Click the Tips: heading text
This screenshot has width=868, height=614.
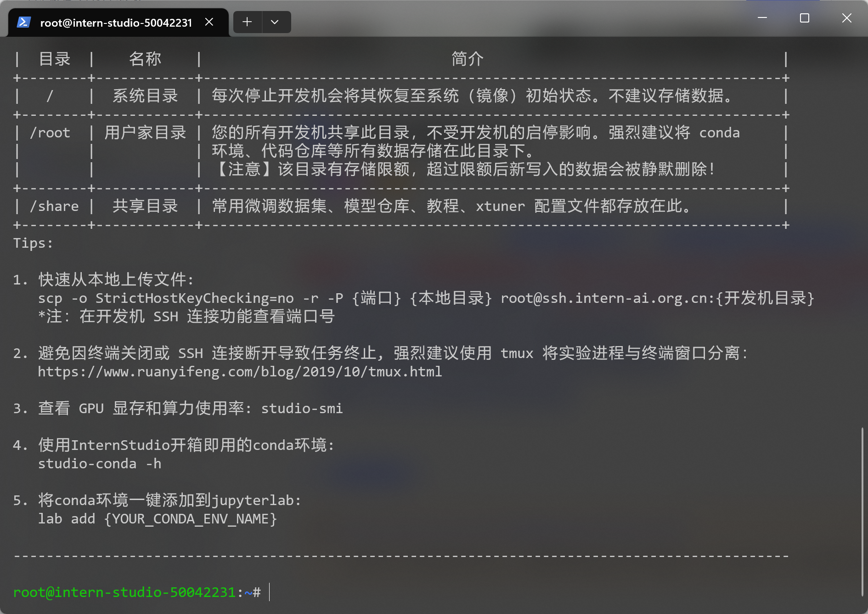tap(33, 243)
